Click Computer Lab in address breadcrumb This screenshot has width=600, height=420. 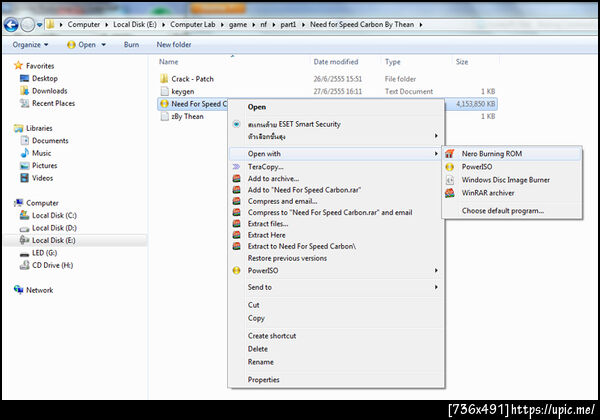192,24
